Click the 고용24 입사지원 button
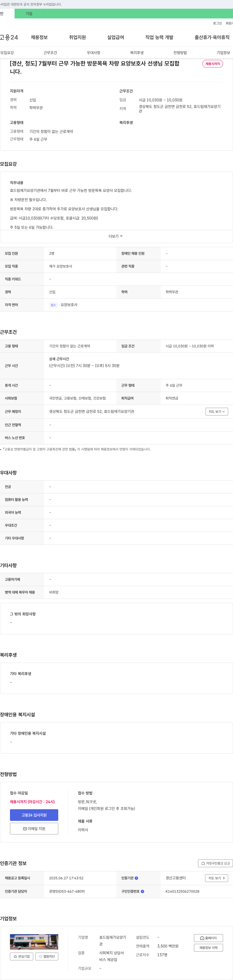 (34, 815)
